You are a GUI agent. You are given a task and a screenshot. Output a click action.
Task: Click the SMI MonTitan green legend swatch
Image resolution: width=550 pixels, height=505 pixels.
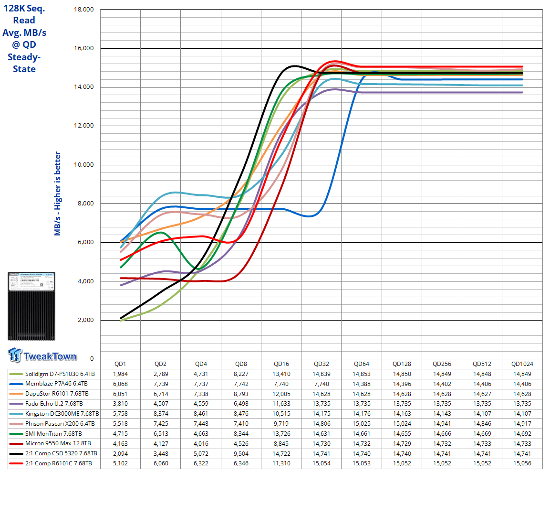(16, 434)
